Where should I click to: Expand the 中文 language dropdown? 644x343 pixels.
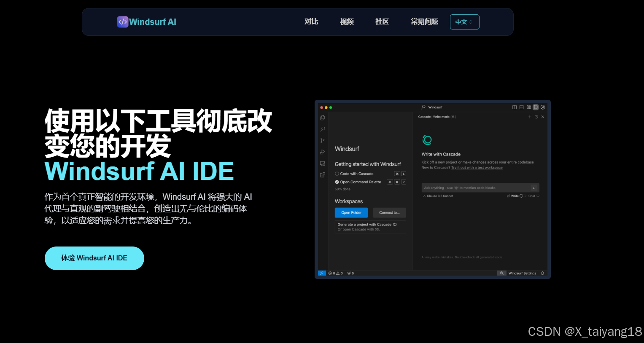tap(465, 22)
